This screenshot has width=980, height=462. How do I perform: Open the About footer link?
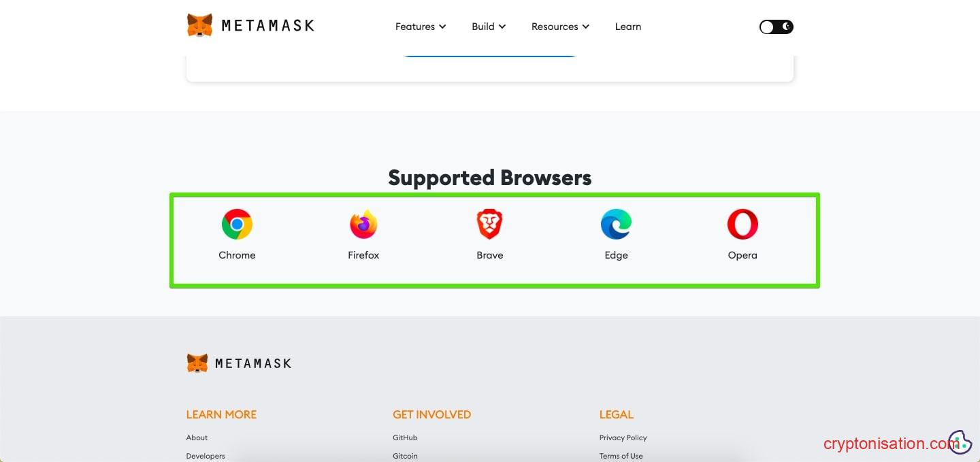(197, 438)
